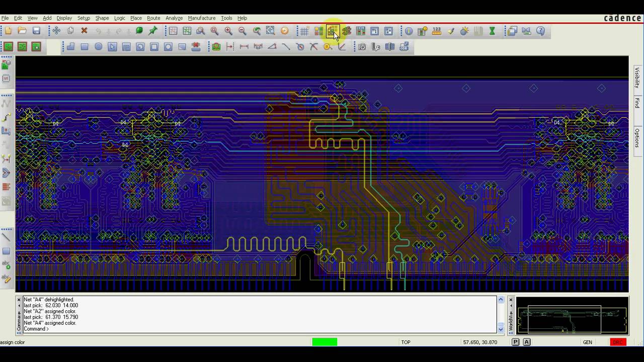Viewport: 644px width, 362px height.
Task: Click the orange Redraw icon
Action: [285, 31]
